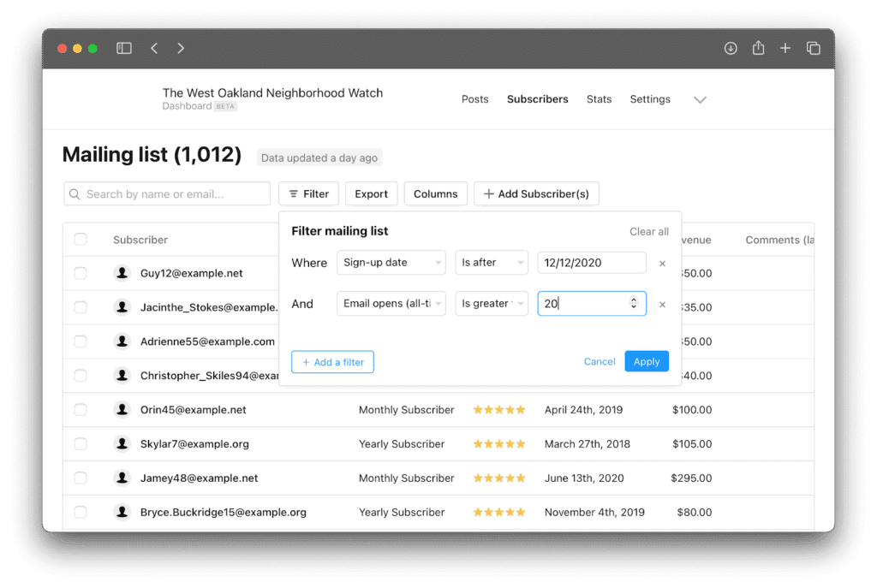Click the Clear all link
This screenshot has height=588, width=877.
coord(649,232)
